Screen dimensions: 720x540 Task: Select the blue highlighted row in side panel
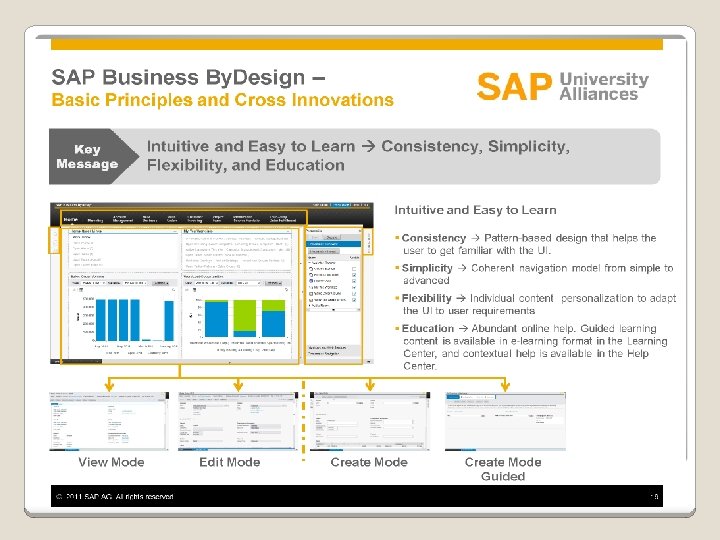(x=333, y=244)
